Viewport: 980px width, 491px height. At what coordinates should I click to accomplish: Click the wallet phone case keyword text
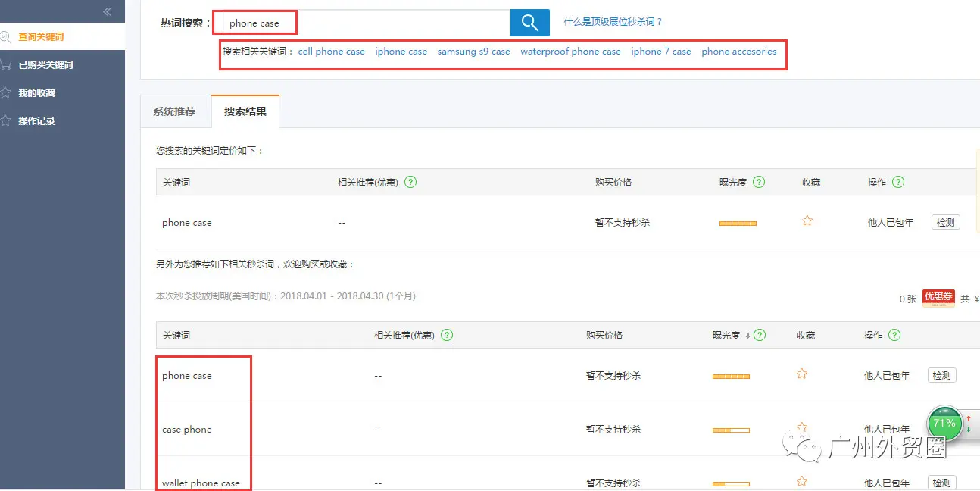point(201,483)
